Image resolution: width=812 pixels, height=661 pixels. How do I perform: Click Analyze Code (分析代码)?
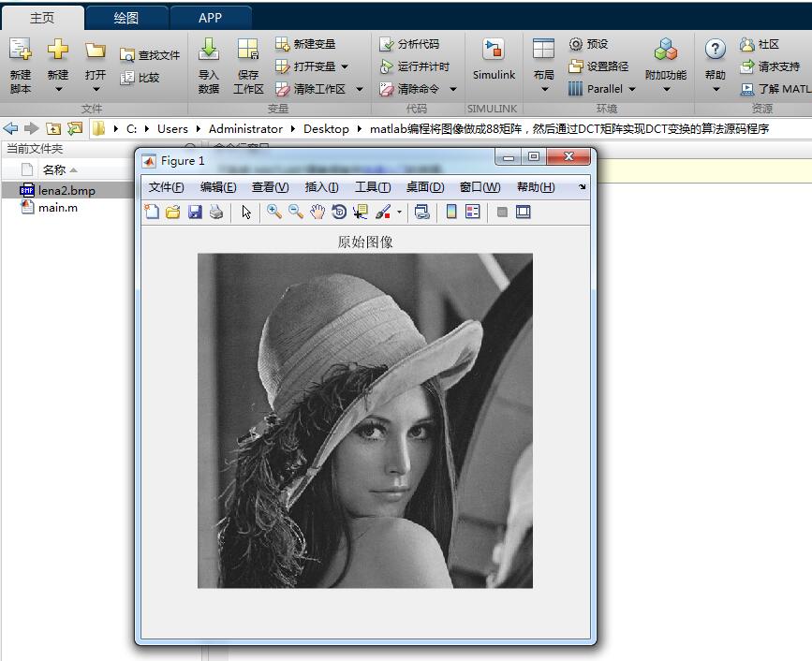(x=409, y=44)
